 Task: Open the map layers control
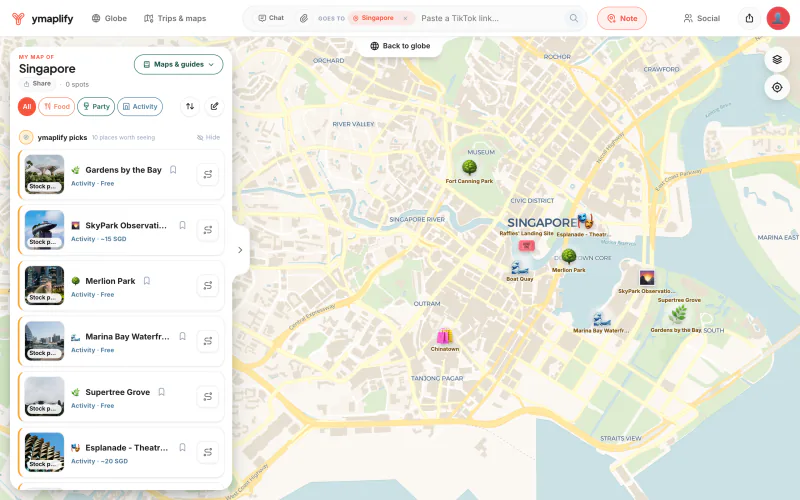point(777,60)
